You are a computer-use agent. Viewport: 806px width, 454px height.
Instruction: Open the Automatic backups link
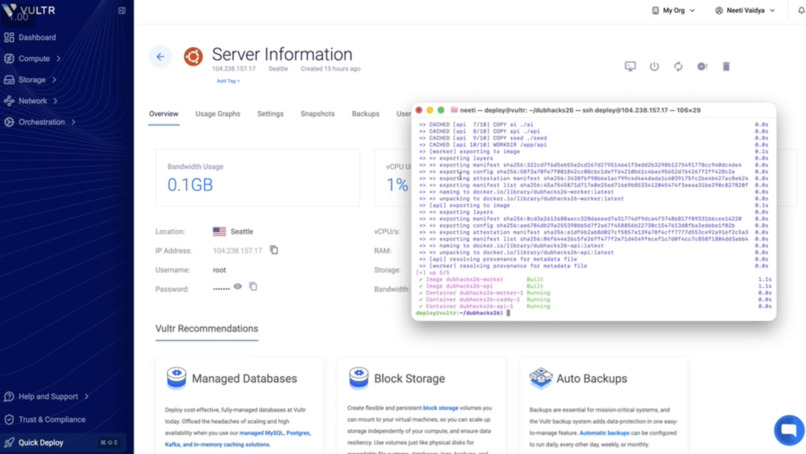pyautogui.click(x=604, y=433)
